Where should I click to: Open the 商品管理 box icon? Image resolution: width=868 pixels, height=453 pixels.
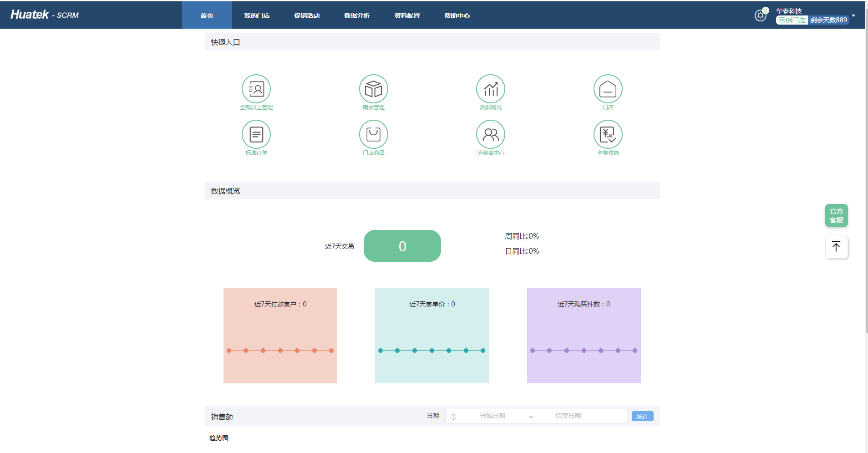(x=374, y=89)
